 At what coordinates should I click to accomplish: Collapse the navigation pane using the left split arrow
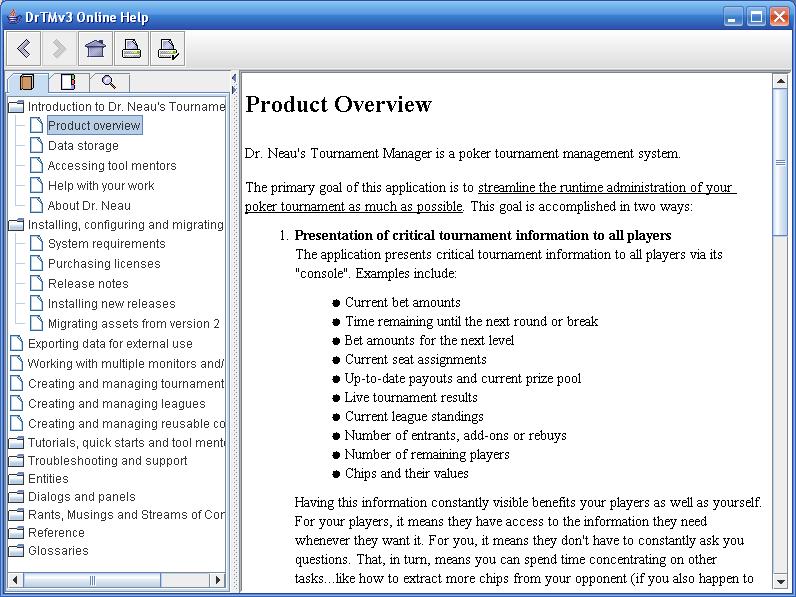pos(234,78)
